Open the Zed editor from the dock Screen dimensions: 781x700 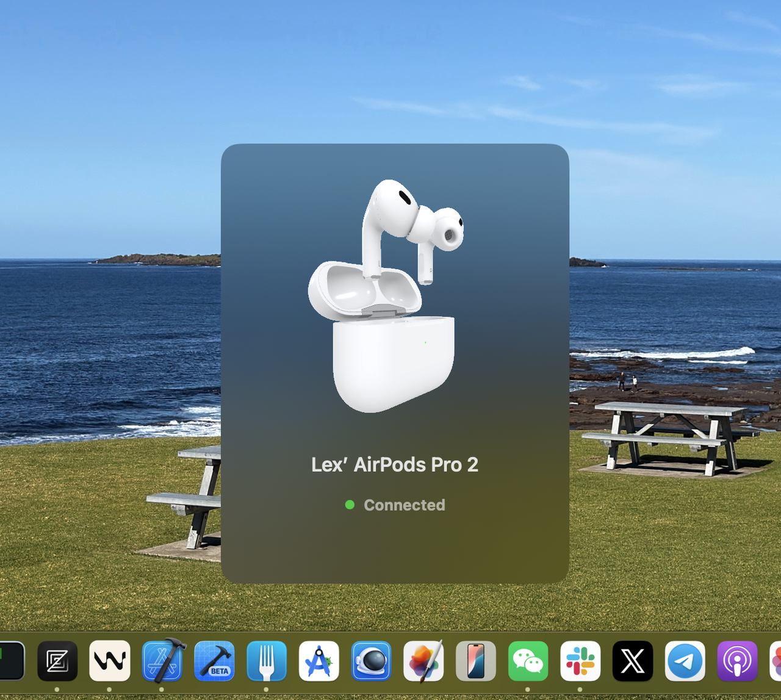[x=57, y=661]
